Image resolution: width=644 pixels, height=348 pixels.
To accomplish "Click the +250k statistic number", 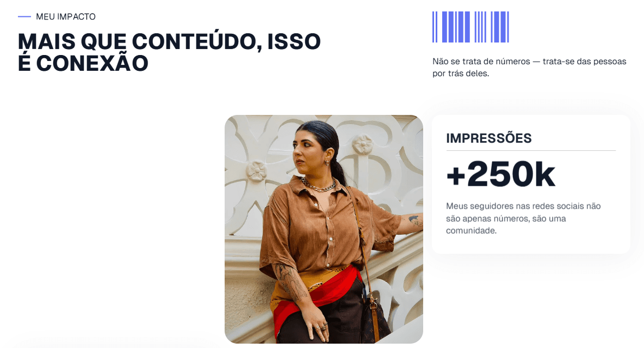I will 500,175.
